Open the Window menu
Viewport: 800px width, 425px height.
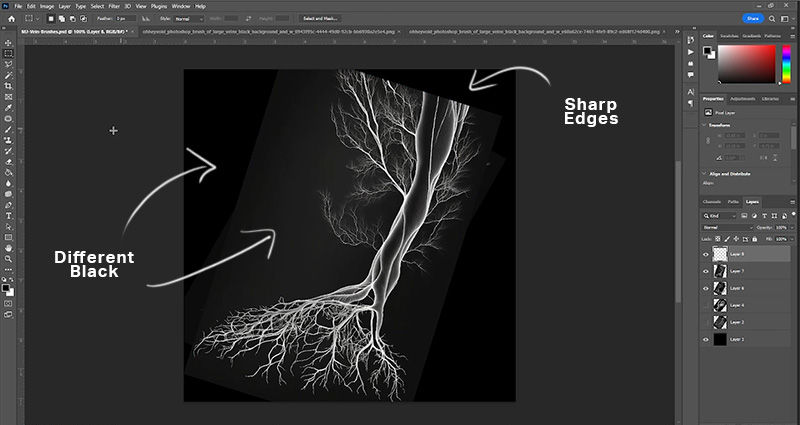pos(181,6)
